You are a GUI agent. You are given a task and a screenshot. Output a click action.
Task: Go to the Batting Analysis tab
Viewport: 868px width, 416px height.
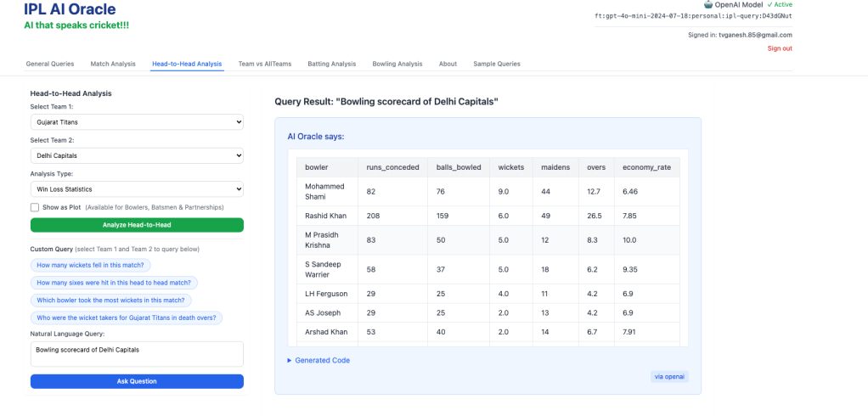331,64
